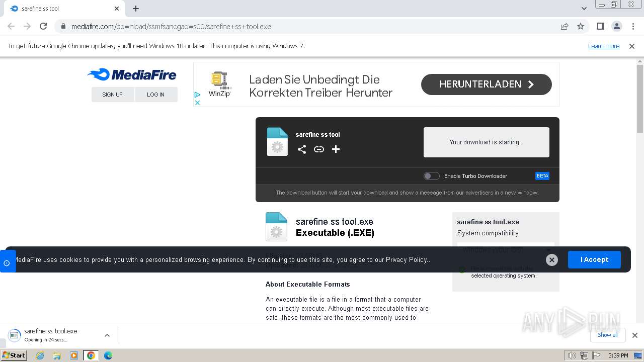Click the ad choices triangle icon
The width and height of the screenshot is (644, 362).
pos(197,95)
